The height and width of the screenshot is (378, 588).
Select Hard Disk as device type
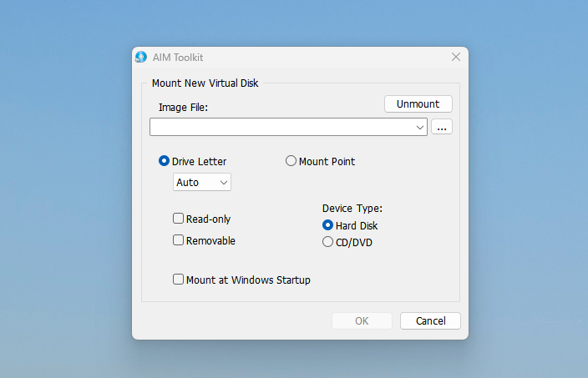click(327, 225)
